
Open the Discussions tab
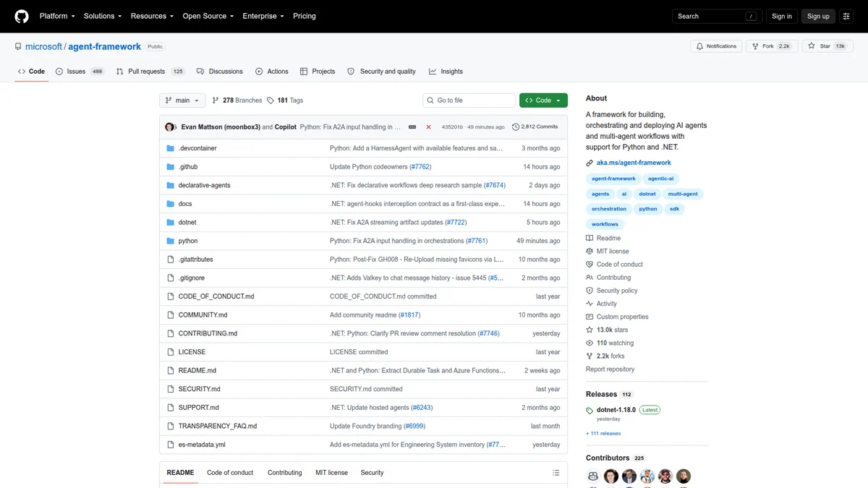point(220,72)
